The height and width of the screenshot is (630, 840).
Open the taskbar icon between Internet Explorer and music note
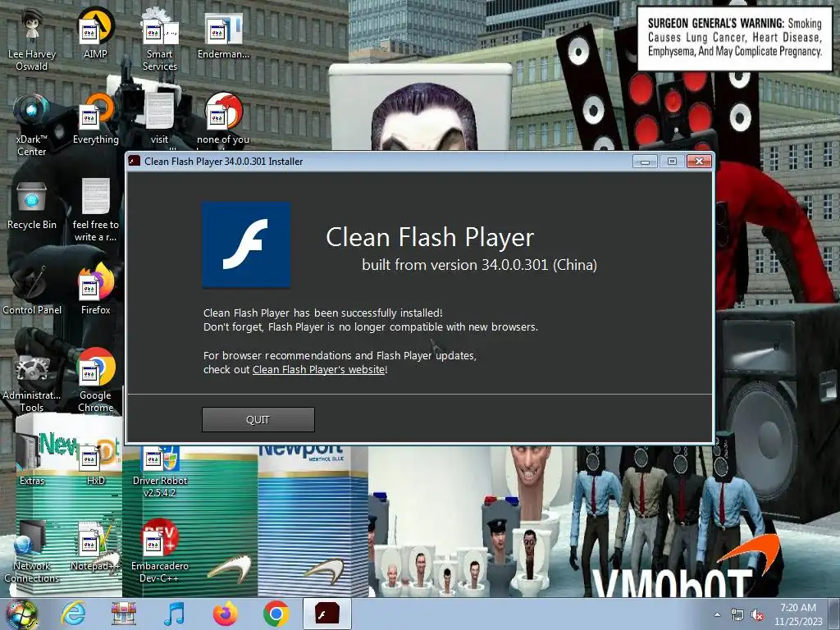click(123, 614)
